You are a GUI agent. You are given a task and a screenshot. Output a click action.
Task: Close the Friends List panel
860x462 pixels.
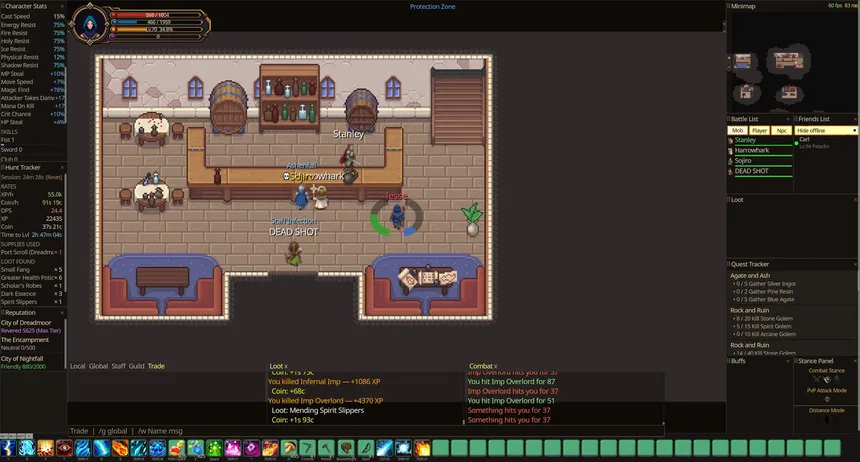coord(856,119)
